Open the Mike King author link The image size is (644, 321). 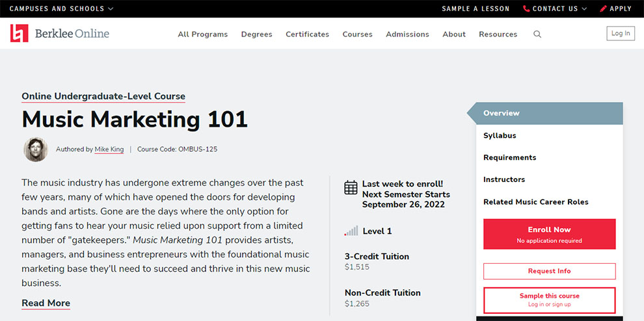pyautogui.click(x=109, y=149)
